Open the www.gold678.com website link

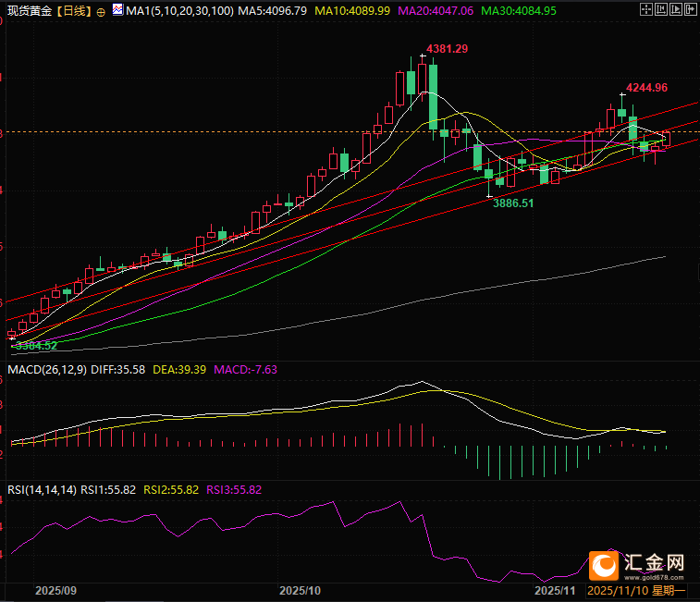[653, 576]
